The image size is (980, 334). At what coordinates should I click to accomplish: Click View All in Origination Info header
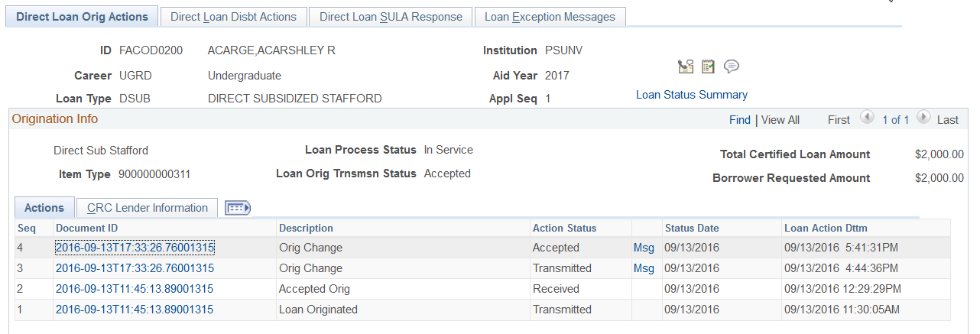780,120
